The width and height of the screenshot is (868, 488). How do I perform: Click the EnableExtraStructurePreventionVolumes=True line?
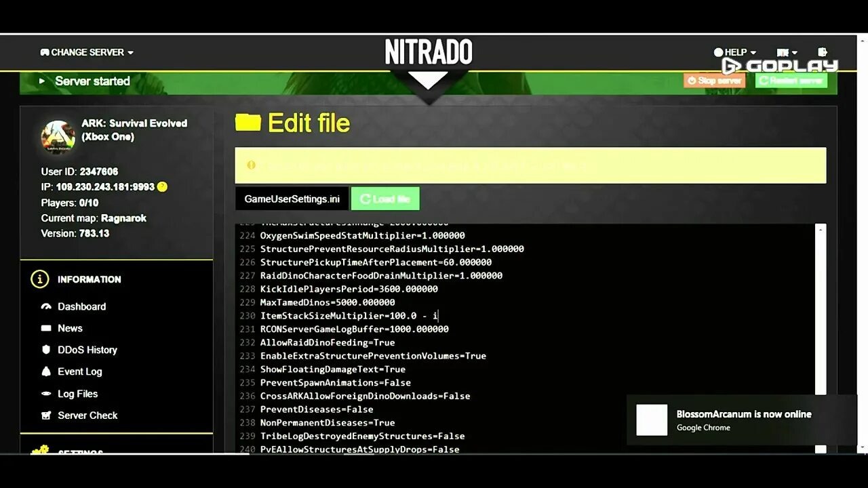[374, 356]
